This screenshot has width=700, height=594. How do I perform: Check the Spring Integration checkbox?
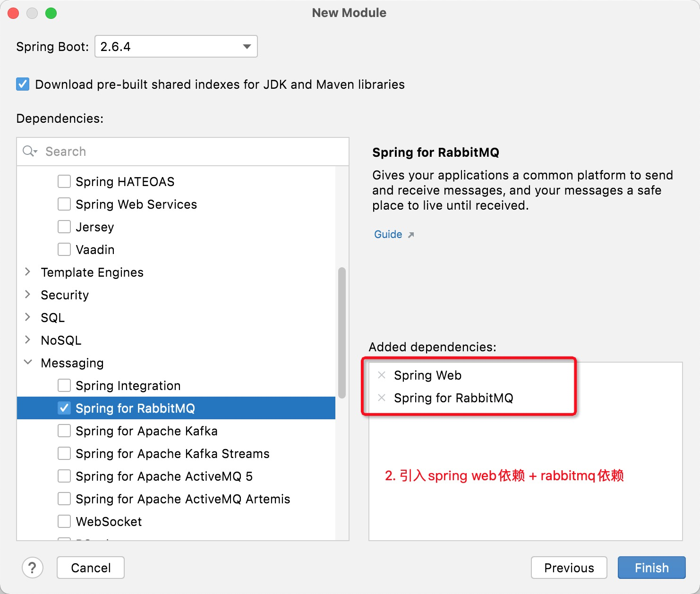click(64, 385)
